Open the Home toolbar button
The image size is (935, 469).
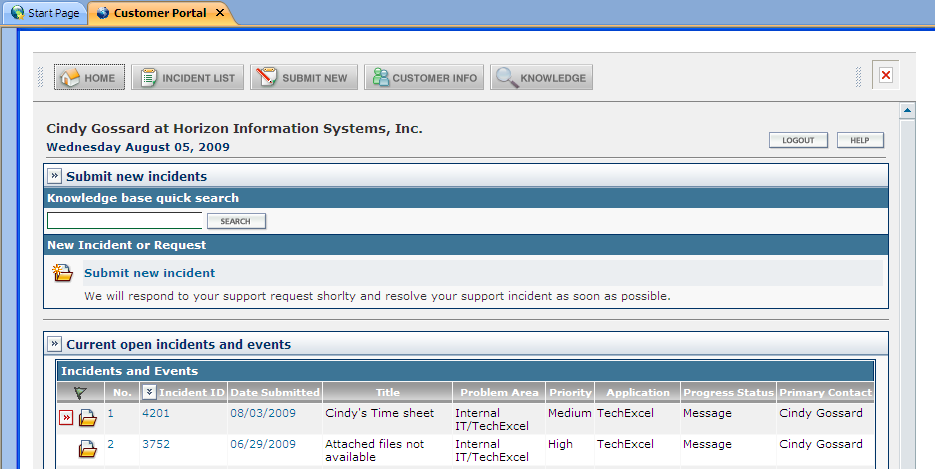pyautogui.click(x=90, y=78)
